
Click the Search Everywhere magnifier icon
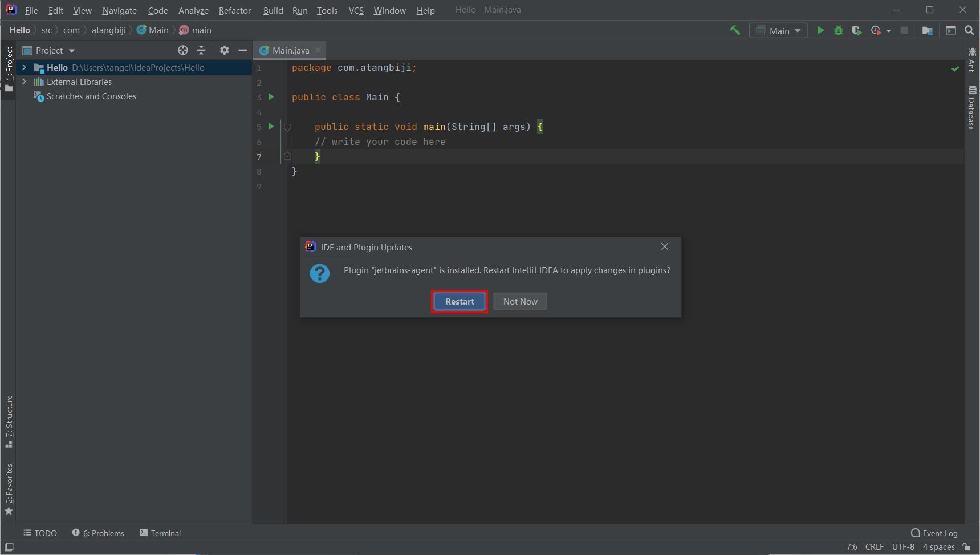click(969, 30)
